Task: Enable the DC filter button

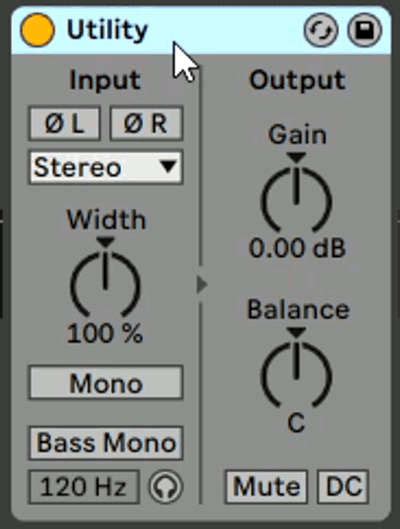Action: click(x=343, y=487)
